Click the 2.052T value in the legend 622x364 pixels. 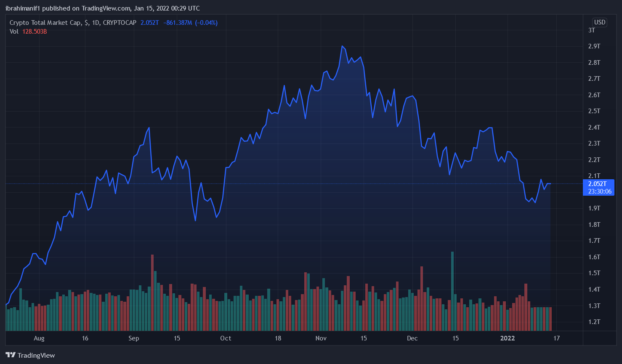pos(149,23)
